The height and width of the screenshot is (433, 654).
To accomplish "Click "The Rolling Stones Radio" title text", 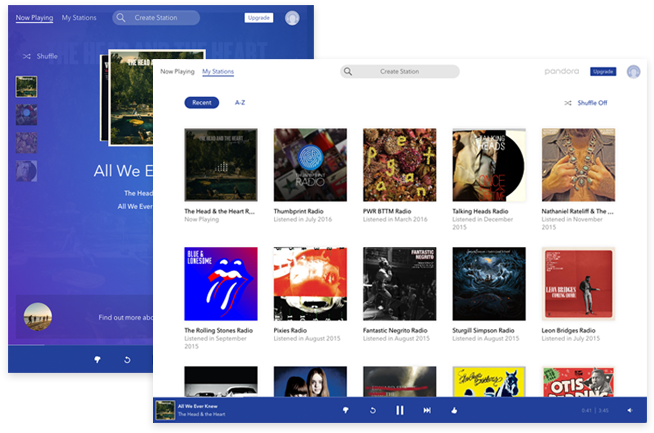I will tap(219, 330).
